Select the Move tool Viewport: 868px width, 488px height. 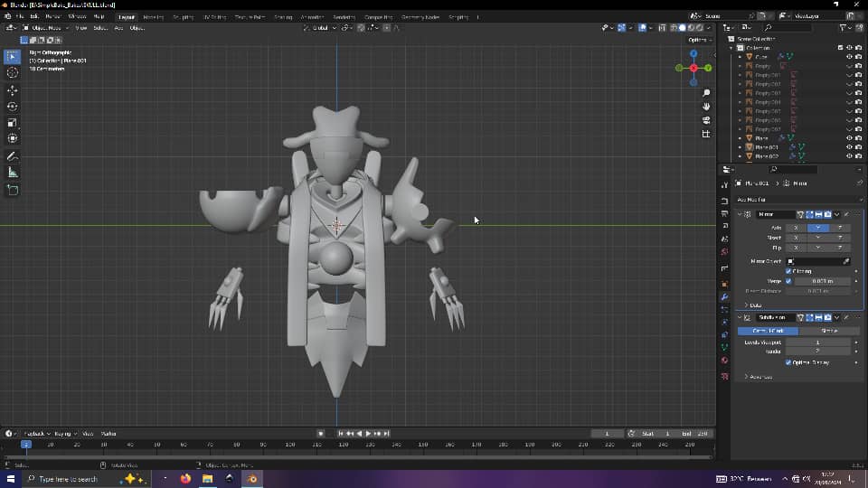click(x=12, y=90)
